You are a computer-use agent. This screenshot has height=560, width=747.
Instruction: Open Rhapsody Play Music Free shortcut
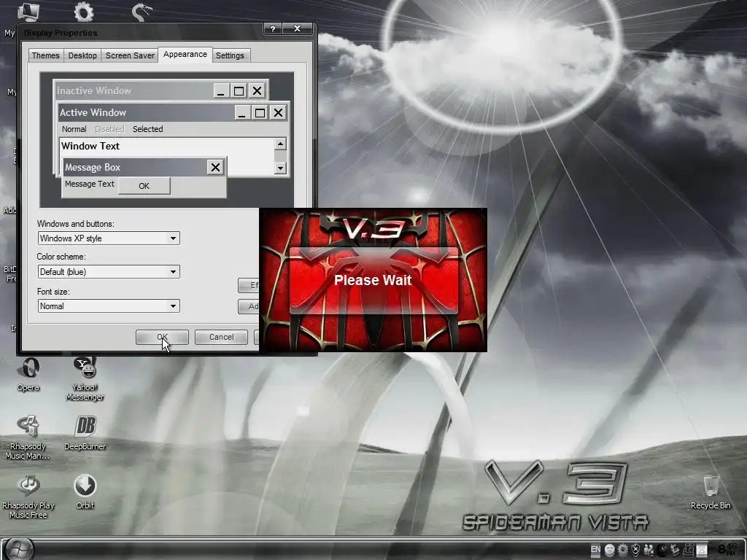[x=28, y=496]
